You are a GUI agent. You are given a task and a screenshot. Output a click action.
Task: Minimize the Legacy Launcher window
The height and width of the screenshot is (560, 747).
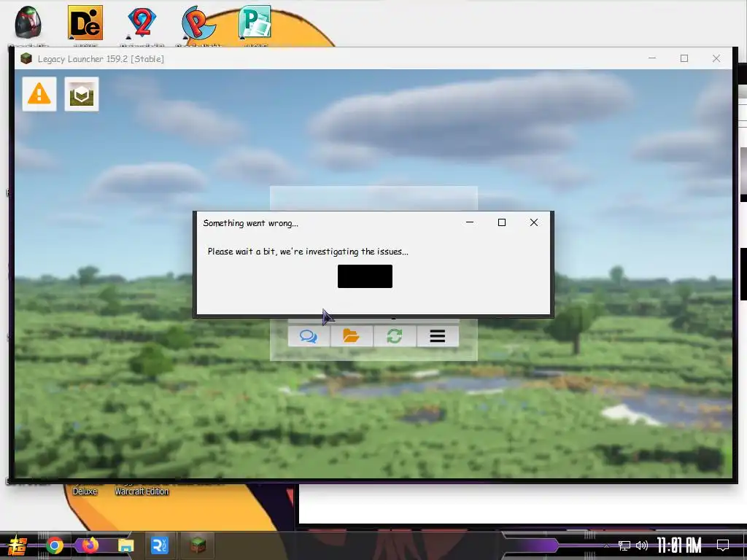(x=652, y=58)
